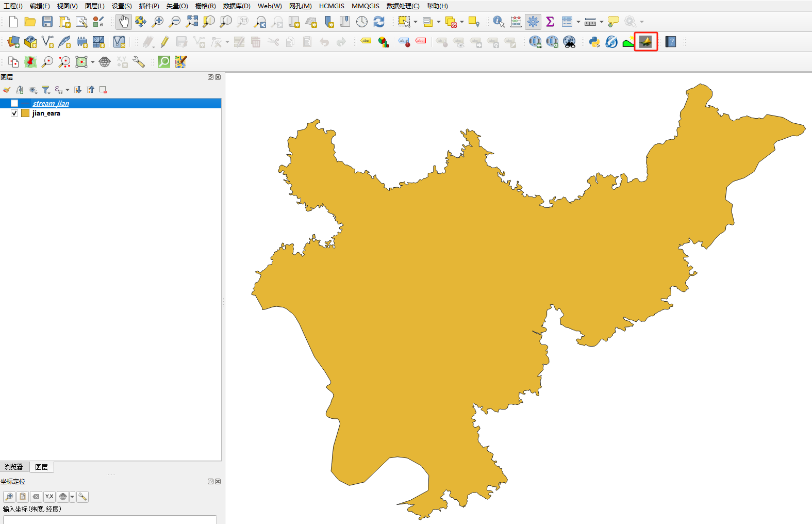Click the pin coordinate capture icon
812x524 pixels.
click(30, 62)
